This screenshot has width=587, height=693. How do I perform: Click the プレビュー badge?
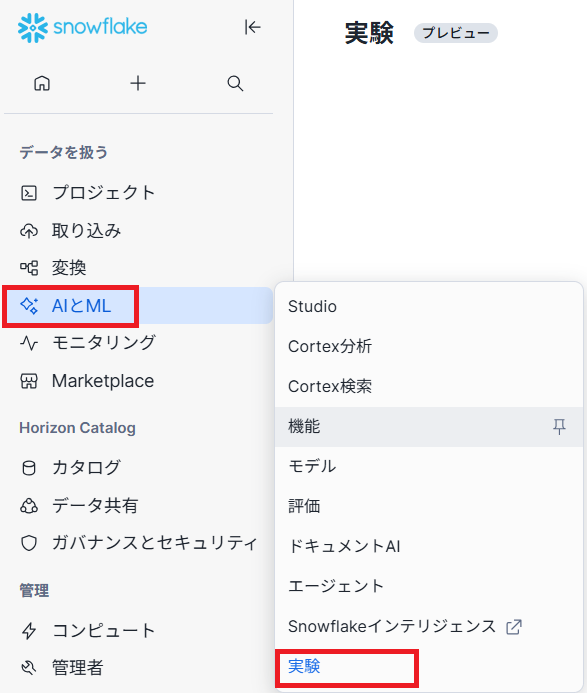(456, 33)
